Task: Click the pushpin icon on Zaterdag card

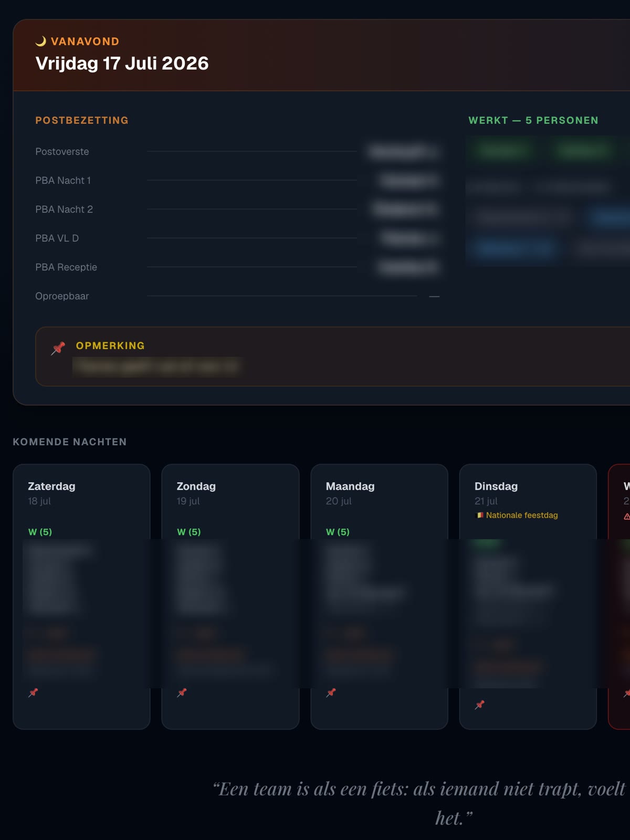Action: pos(33,692)
